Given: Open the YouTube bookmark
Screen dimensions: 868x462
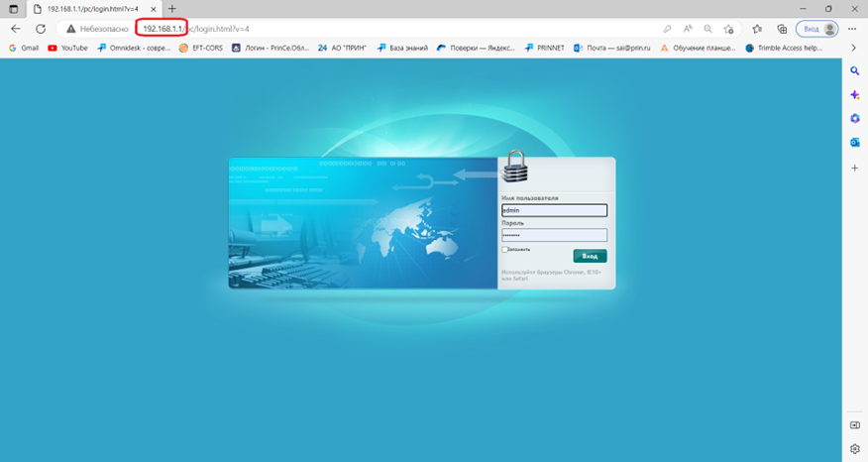Looking at the screenshot, I should pos(67,49).
